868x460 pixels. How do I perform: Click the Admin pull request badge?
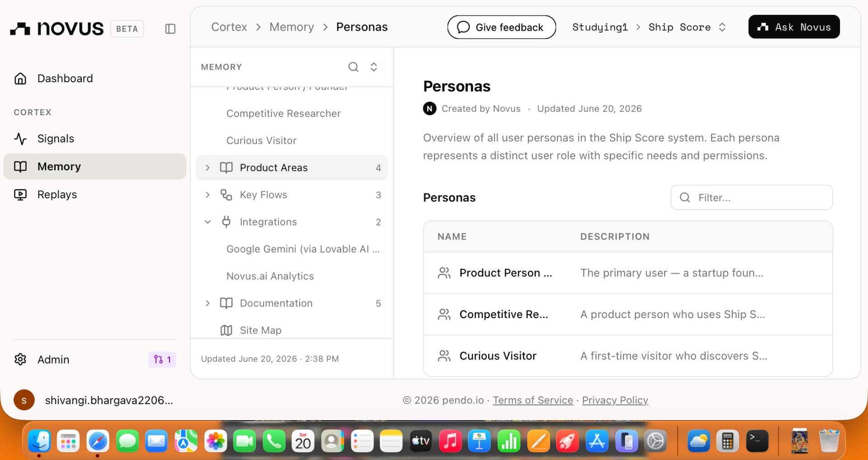point(162,360)
